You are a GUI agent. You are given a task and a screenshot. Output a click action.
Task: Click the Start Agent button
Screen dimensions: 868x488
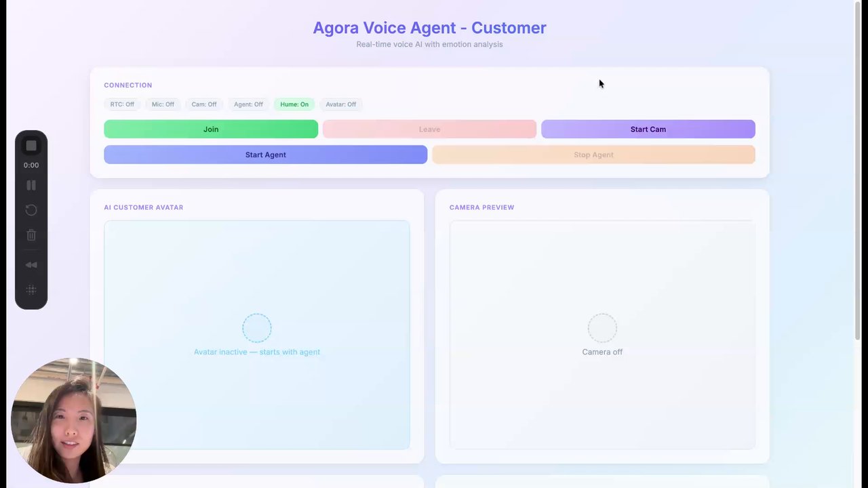(x=265, y=155)
